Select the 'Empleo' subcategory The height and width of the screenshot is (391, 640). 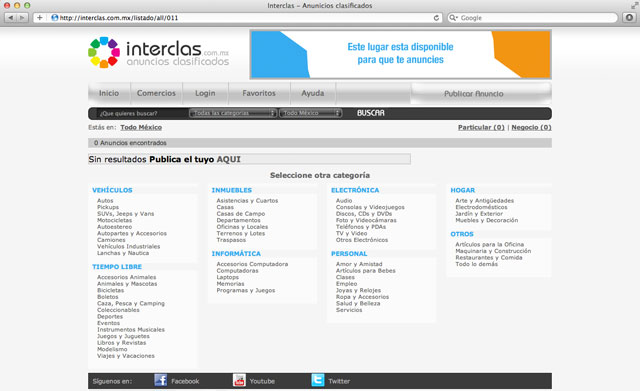pyautogui.click(x=347, y=284)
